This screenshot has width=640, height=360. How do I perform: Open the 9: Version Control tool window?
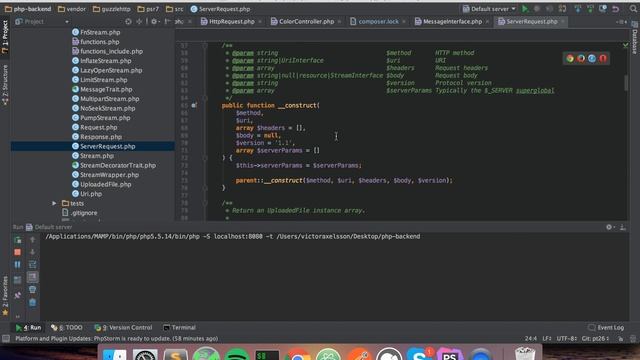pos(123,327)
